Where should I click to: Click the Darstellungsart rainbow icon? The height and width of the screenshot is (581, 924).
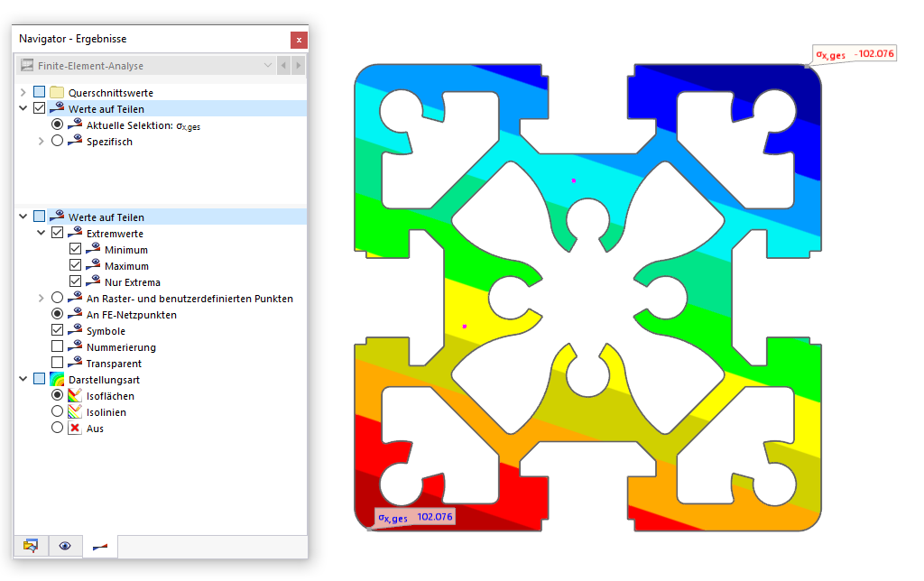(x=57, y=379)
